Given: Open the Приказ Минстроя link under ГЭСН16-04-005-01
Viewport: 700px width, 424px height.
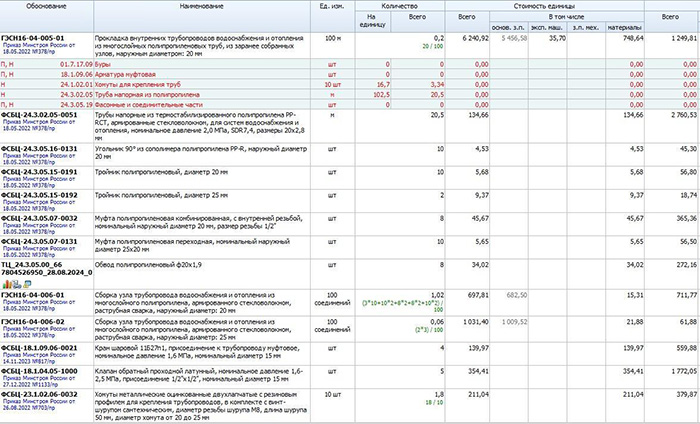Looking at the screenshot, I should click(39, 48).
